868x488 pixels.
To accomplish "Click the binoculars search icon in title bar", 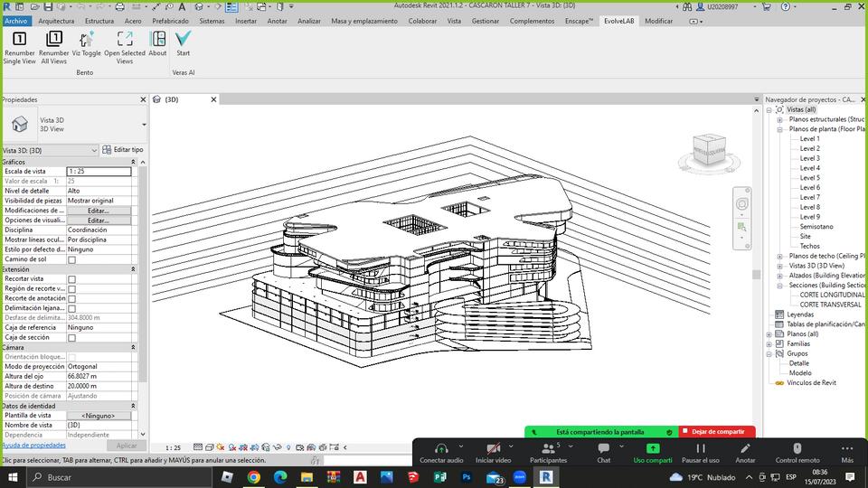I will tap(687, 6).
